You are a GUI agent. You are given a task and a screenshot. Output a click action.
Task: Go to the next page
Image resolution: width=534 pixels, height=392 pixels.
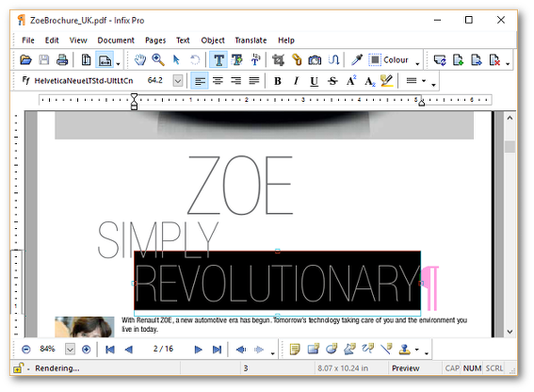[198, 350]
